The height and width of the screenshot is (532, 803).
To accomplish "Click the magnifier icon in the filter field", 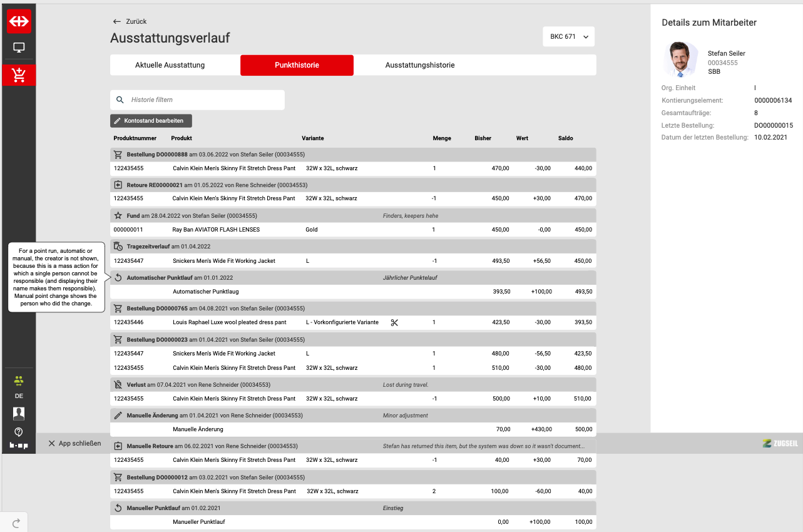I will [x=120, y=100].
